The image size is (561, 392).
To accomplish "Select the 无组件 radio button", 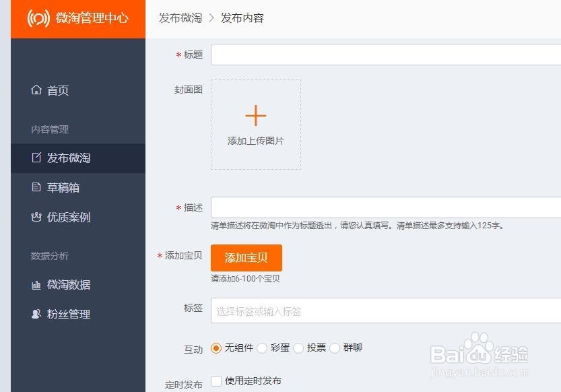I will [216, 348].
